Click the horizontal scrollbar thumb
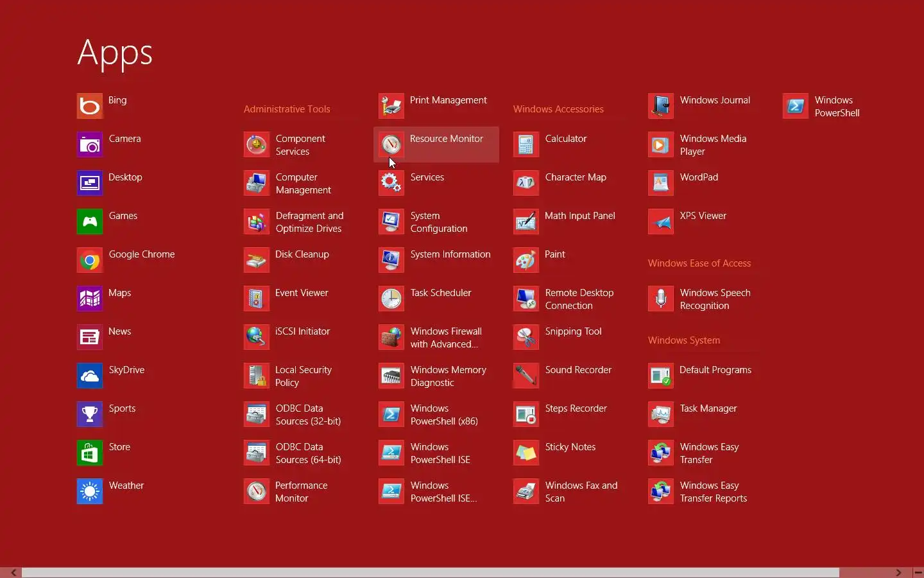The image size is (924, 578). coord(431,573)
